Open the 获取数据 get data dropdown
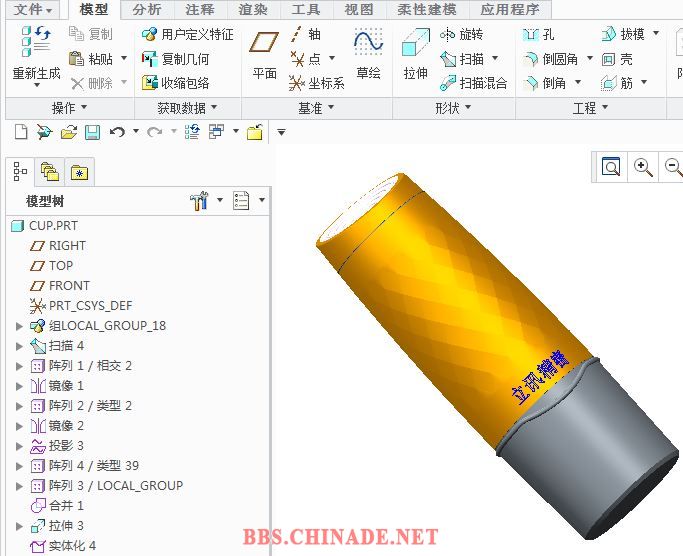This screenshot has width=683, height=556. 187,108
